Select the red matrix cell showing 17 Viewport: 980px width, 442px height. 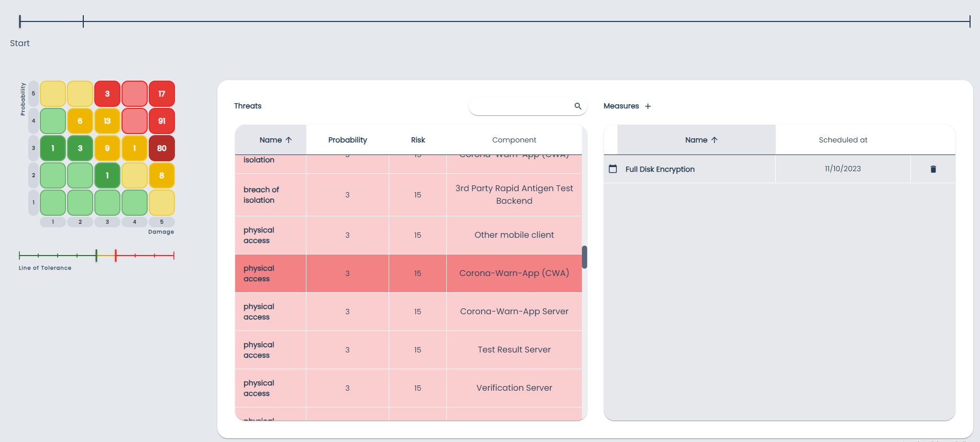pos(162,94)
